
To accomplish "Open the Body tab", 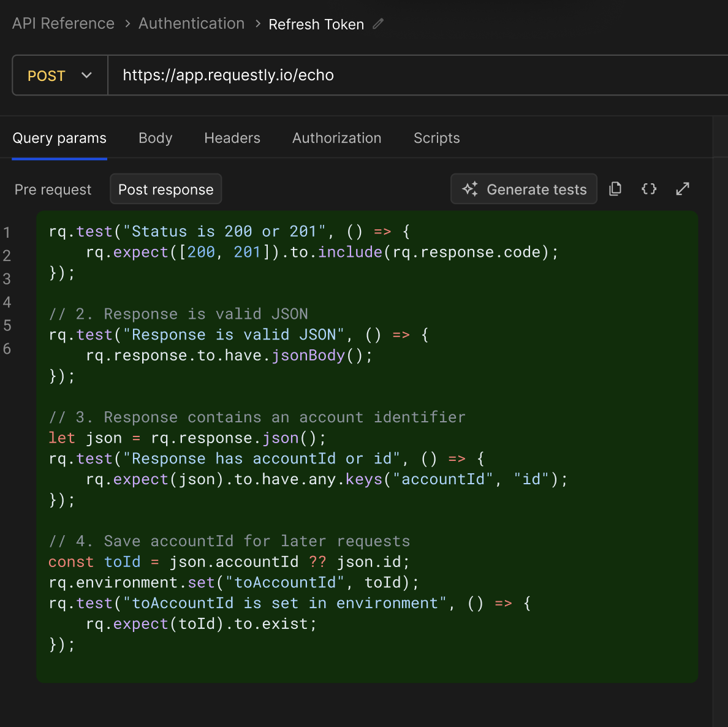I will coord(155,139).
